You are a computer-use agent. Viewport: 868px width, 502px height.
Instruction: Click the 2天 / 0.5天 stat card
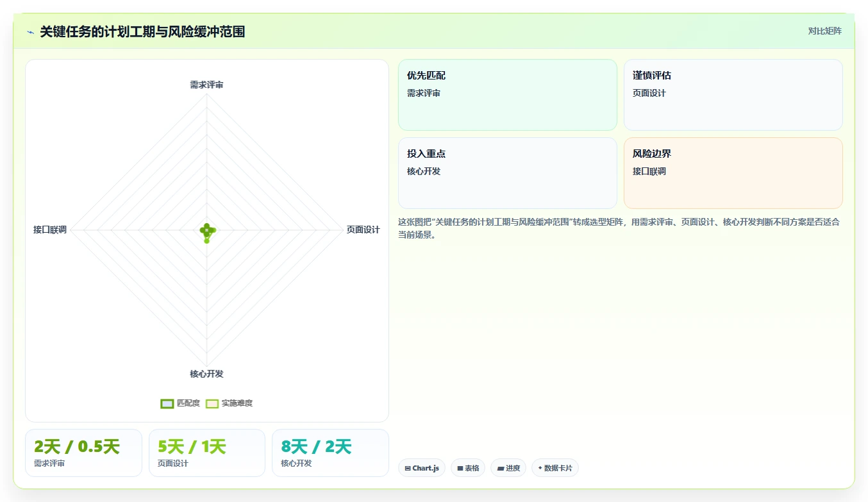click(x=83, y=453)
